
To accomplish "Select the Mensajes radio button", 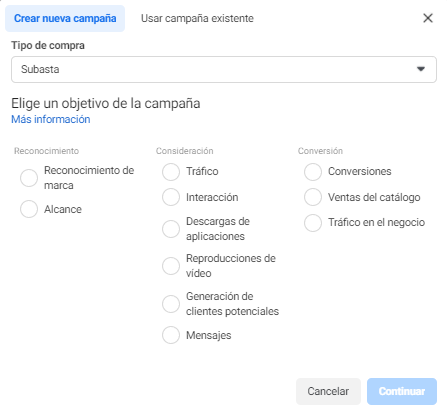I will tap(171, 335).
